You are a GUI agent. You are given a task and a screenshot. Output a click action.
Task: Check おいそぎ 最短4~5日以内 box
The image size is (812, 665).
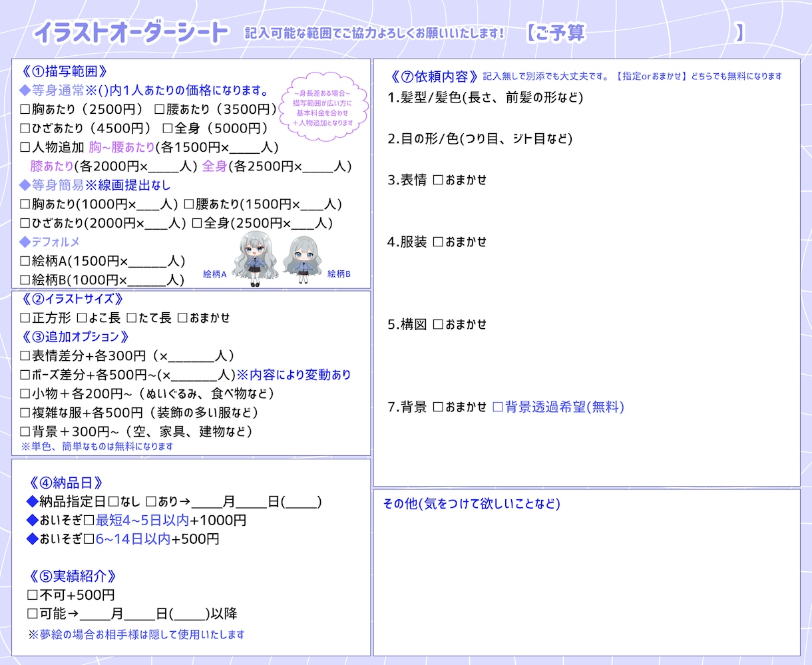click(x=89, y=520)
